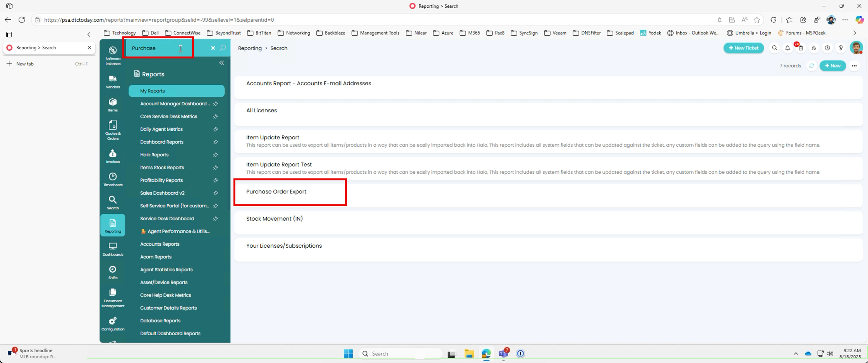The height and width of the screenshot is (363, 868).
Task: Toggle pin for Profitability Reports
Action: 216,180
